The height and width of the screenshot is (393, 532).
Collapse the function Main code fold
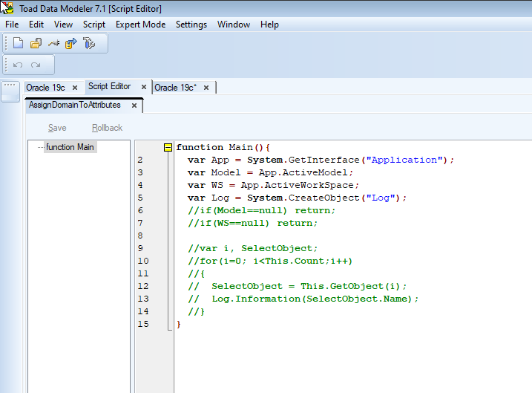click(168, 147)
